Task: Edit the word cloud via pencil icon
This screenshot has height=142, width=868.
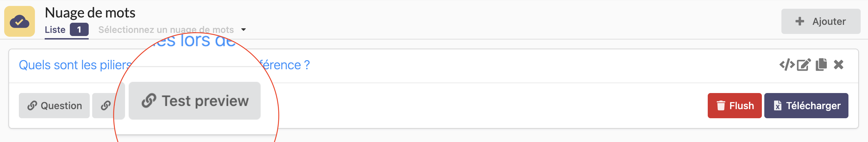Action: [x=804, y=65]
